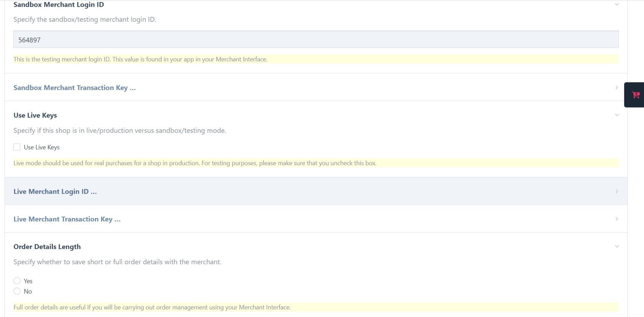
Task: Select No for Order Details Length
Action: click(17, 291)
